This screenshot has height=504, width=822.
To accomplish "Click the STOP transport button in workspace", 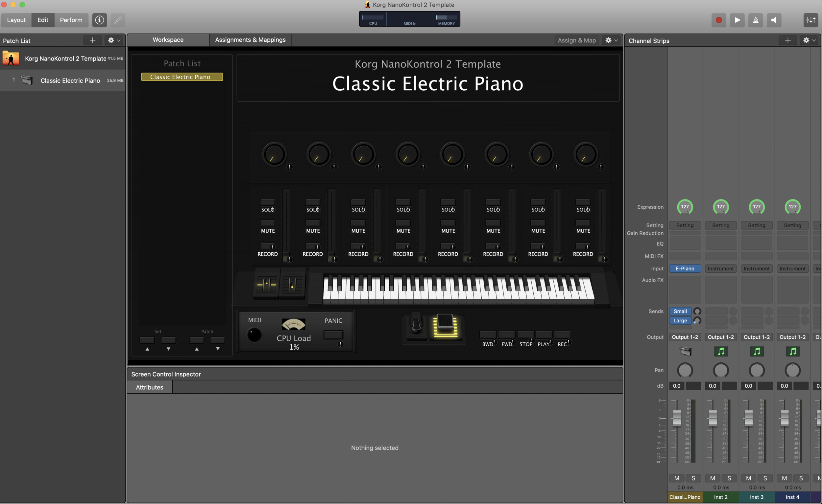I will click(526, 334).
